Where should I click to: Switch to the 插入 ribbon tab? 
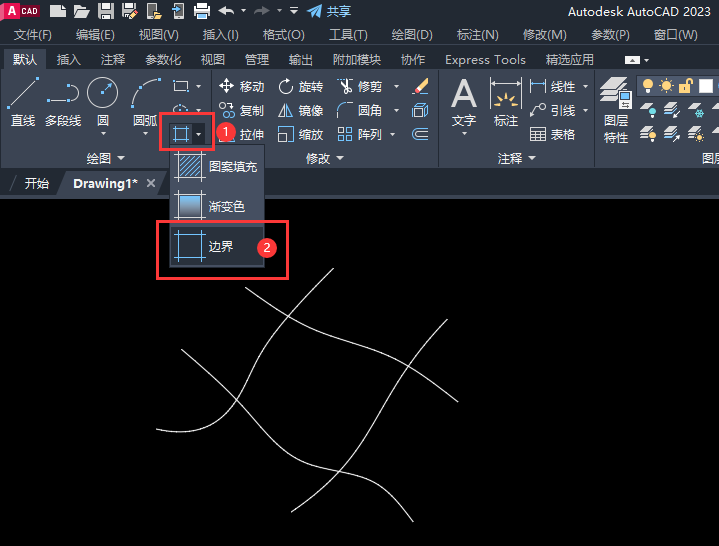point(68,60)
